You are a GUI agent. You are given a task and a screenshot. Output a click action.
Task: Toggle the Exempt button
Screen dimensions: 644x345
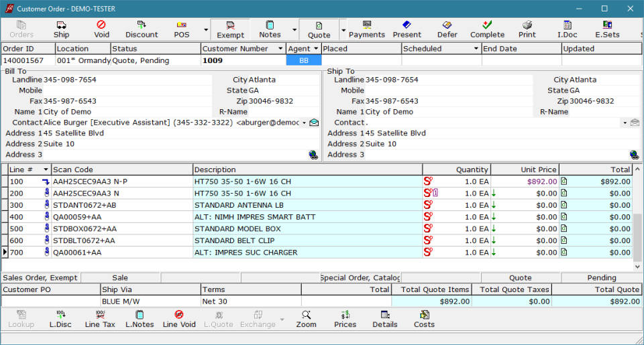pos(230,29)
